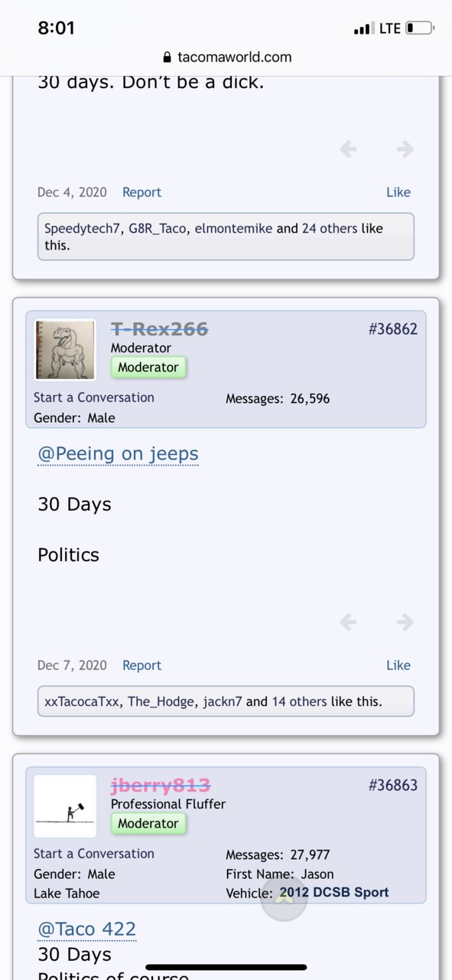Open the @Taco 422 mention
452x980 pixels.
[x=87, y=929]
